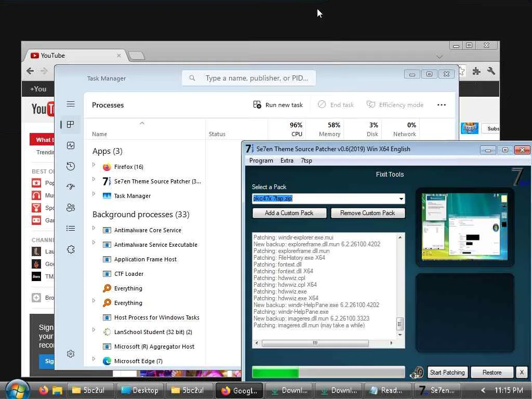Screen dimensions: 532x399
Task: Open the 7tsp menu in Se7en Patcher
Action: click(307, 161)
